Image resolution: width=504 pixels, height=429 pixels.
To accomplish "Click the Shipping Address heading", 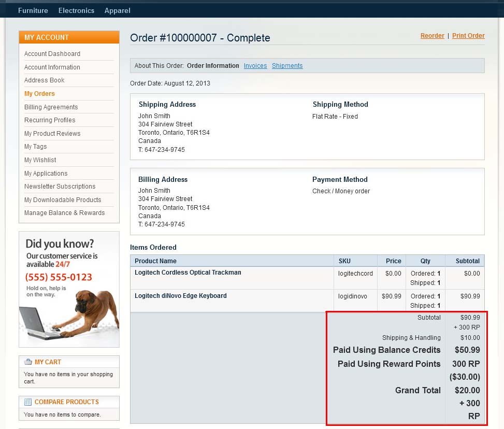I will click(167, 104).
